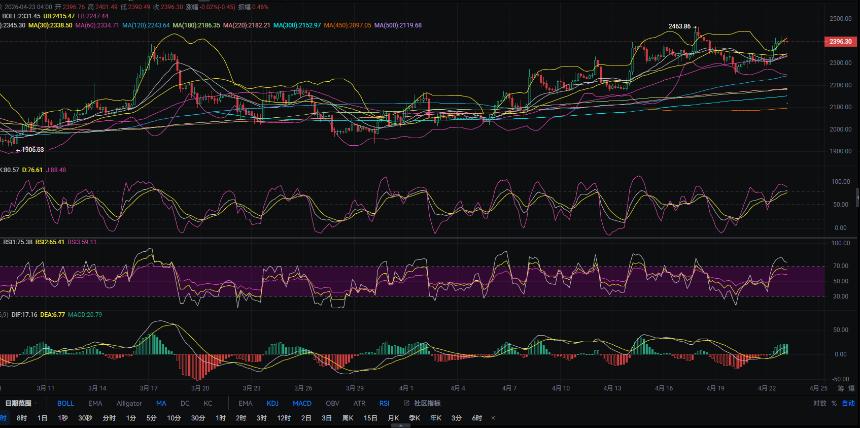Toggle the KDJ sub-indicator
860x428 pixels.
click(273, 403)
